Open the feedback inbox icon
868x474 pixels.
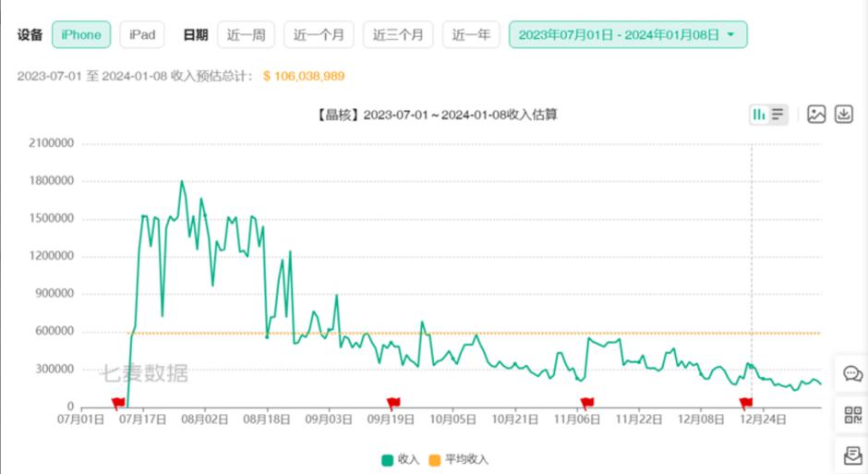point(852,455)
